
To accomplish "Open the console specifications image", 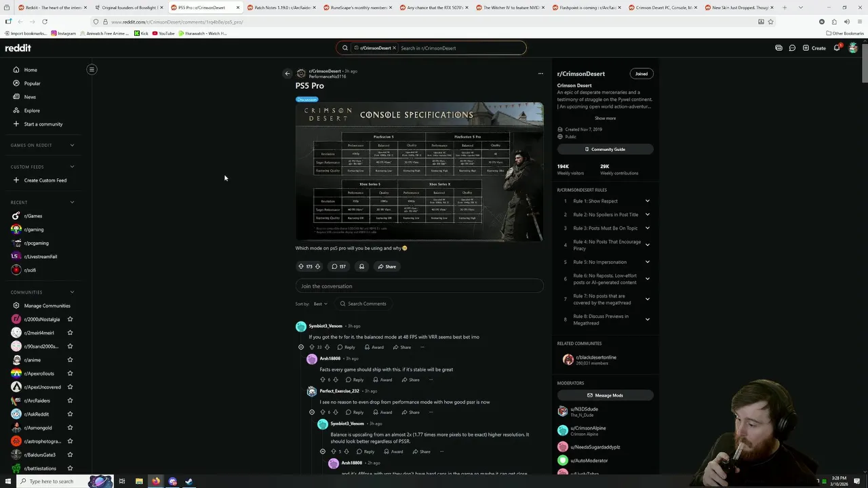I will coord(419,171).
